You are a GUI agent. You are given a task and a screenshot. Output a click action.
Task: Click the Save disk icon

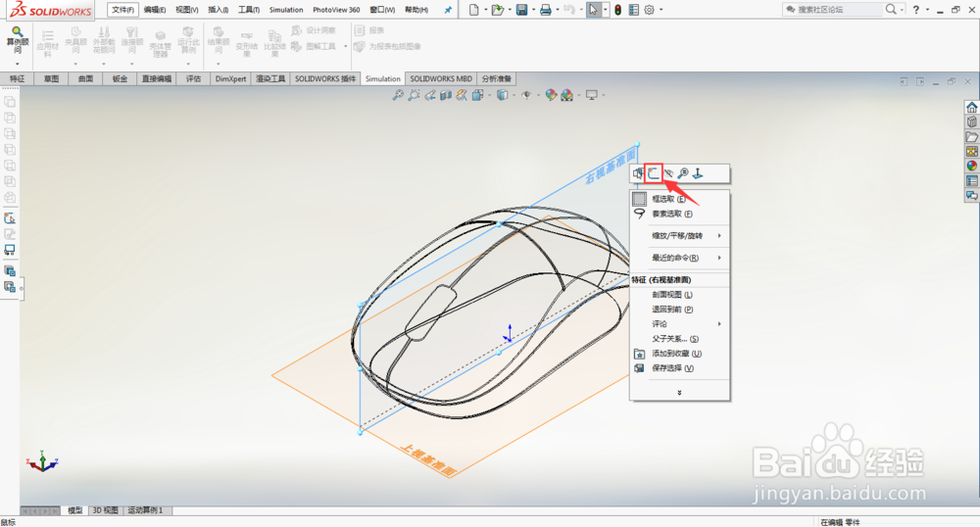522,10
